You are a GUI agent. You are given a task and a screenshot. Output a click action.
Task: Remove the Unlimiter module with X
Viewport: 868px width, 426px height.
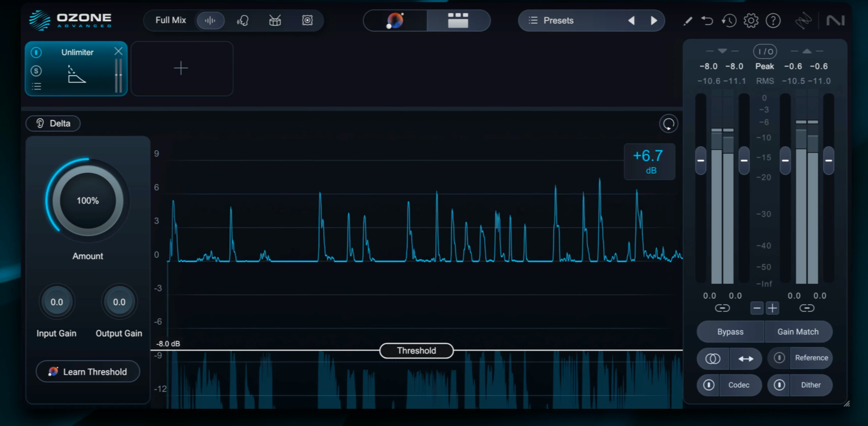tap(118, 51)
